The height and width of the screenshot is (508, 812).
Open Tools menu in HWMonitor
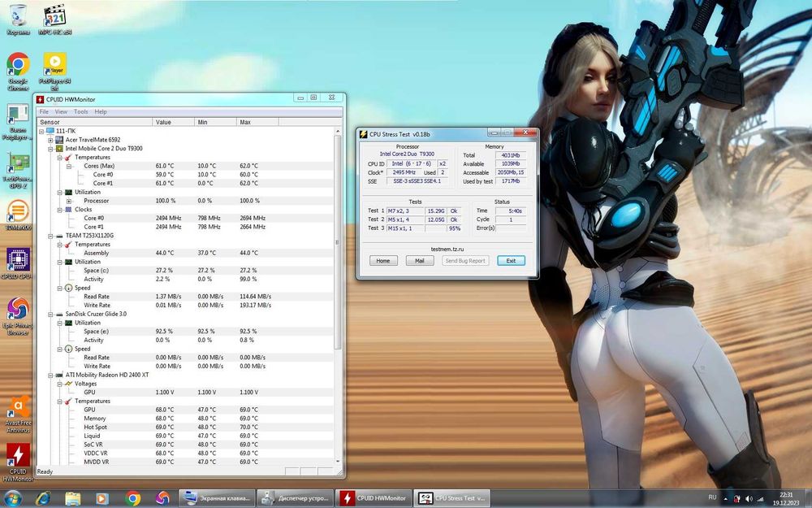(80, 111)
